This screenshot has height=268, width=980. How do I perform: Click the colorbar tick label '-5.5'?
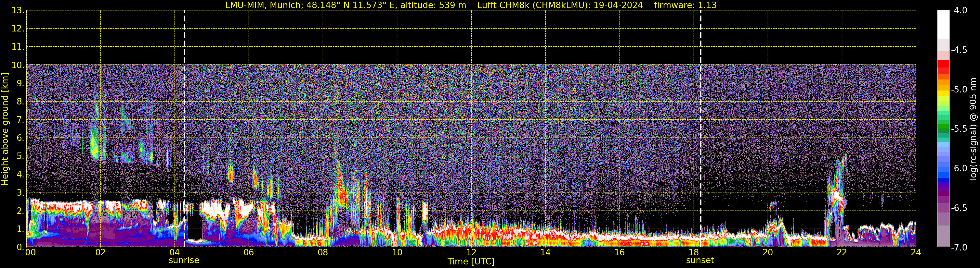pyautogui.click(x=959, y=129)
